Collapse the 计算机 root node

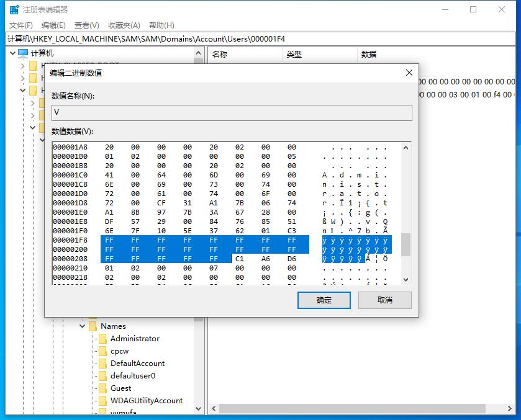tap(12, 53)
